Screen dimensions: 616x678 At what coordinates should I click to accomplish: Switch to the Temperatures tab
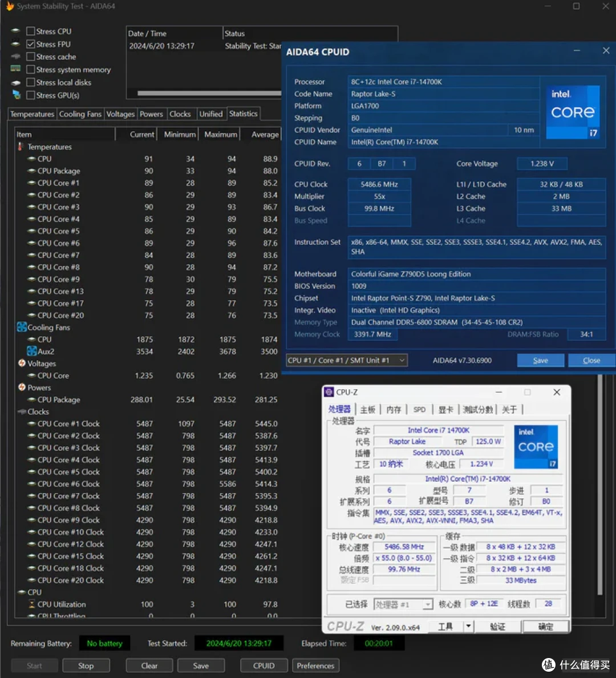(32, 114)
